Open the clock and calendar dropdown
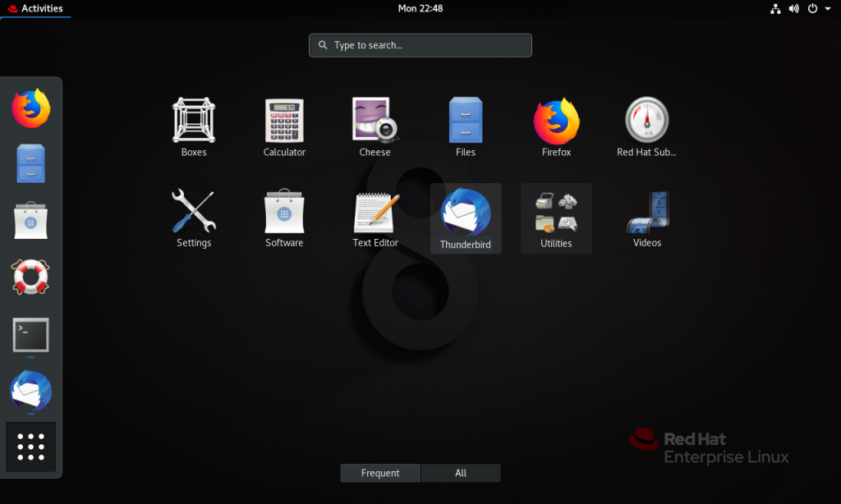 coord(420,8)
